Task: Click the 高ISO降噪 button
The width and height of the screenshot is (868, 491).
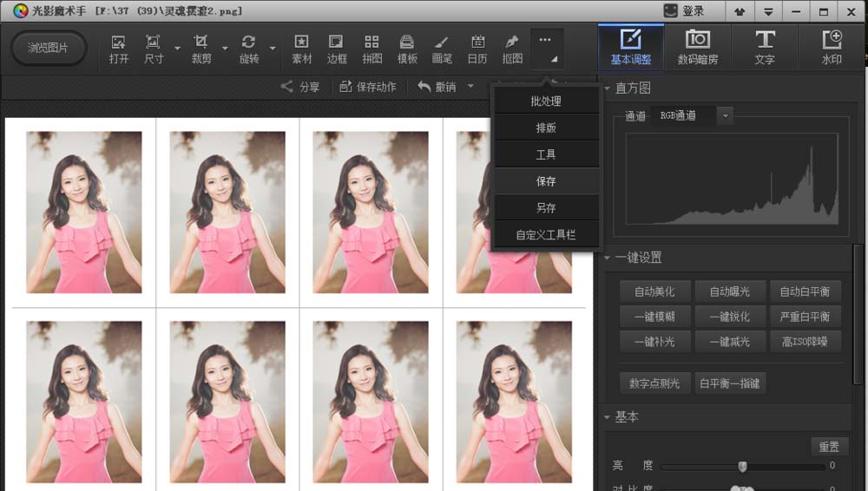Action: (805, 342)
